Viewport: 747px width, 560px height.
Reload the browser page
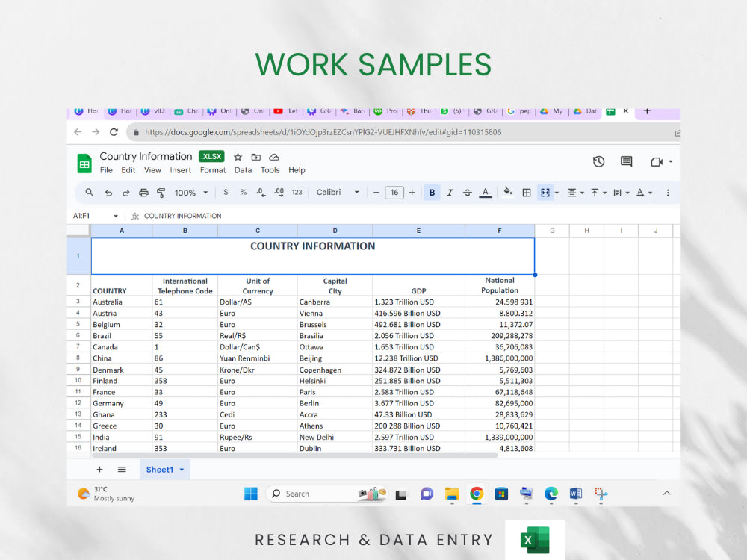coord(114,132)
